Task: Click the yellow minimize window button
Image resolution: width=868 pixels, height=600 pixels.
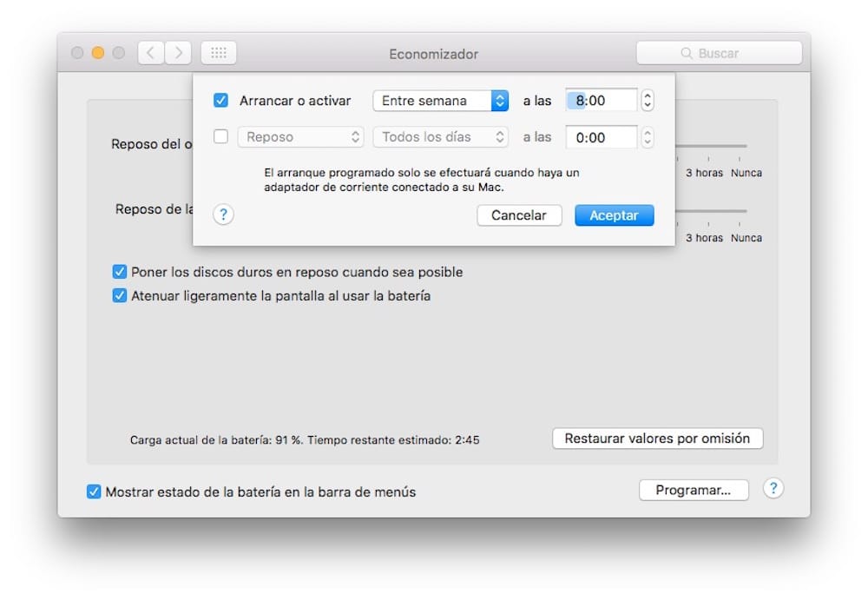Action: click(98, 53)
